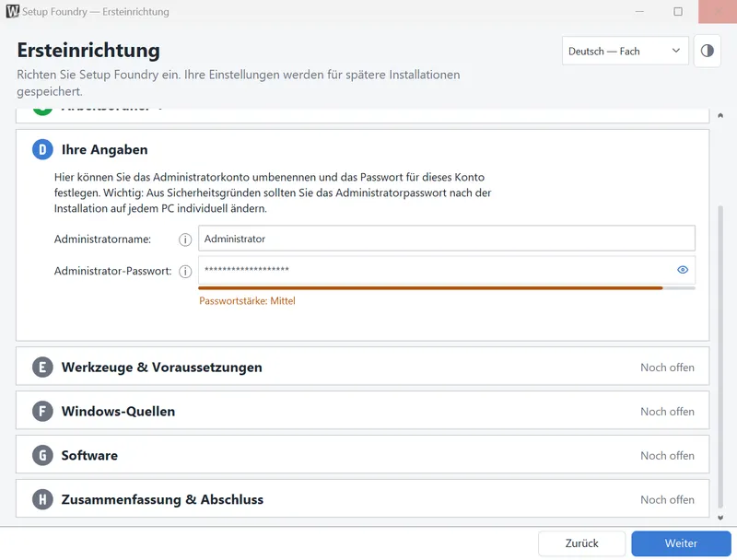Expand Zusammenfassung & Abschluss section
Image resolution: width=737 pixels, height=560 pixels.
(362, 499)
